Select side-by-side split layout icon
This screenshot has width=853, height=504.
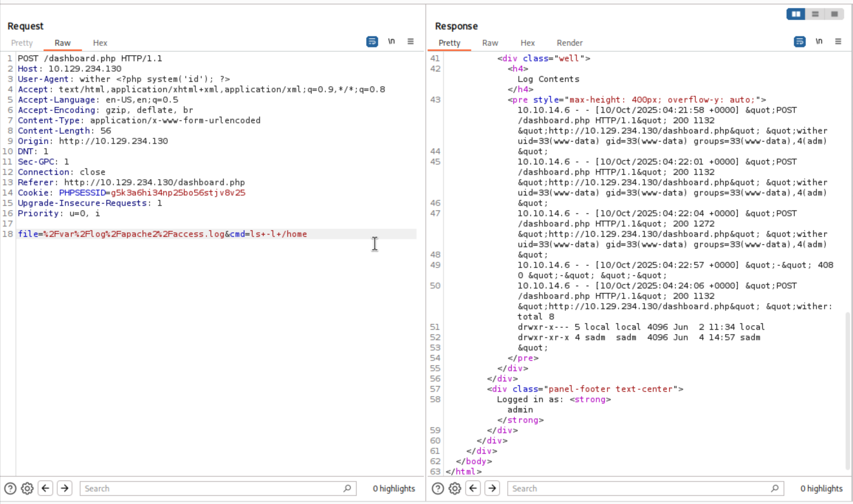[796, 14]
